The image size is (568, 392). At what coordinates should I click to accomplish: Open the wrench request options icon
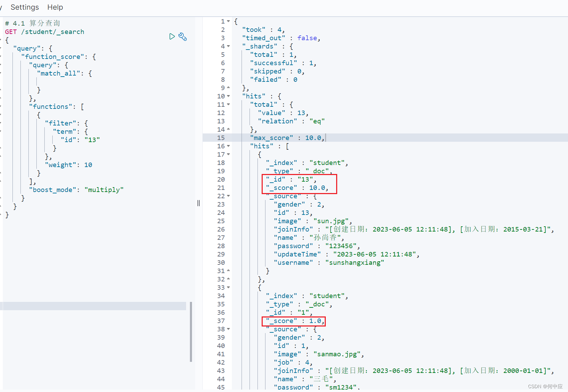(183, 36)
